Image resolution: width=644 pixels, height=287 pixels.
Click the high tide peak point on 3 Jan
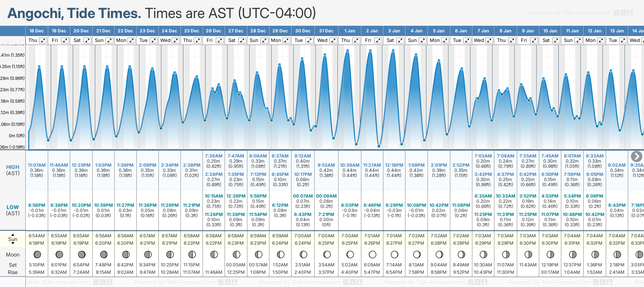point(393,51)
